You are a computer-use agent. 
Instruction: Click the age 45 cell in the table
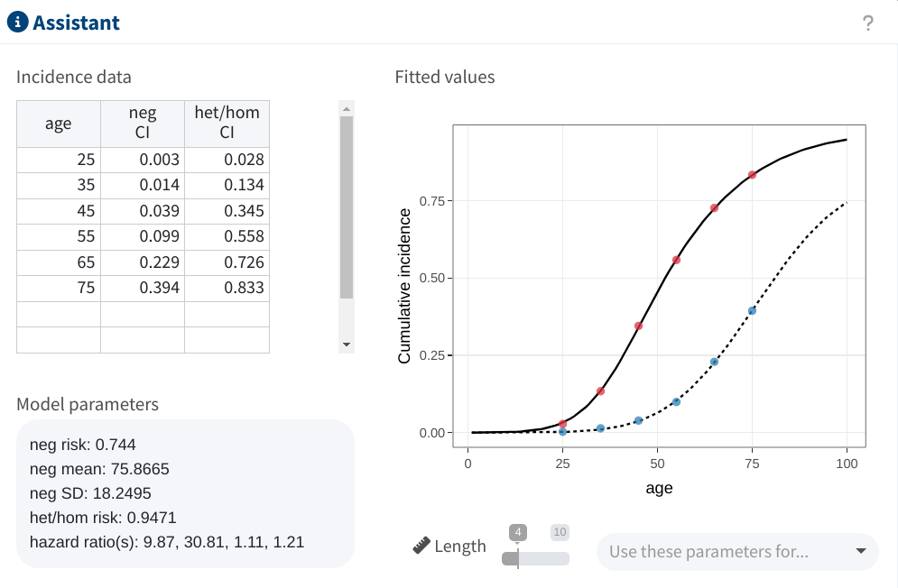59,211
